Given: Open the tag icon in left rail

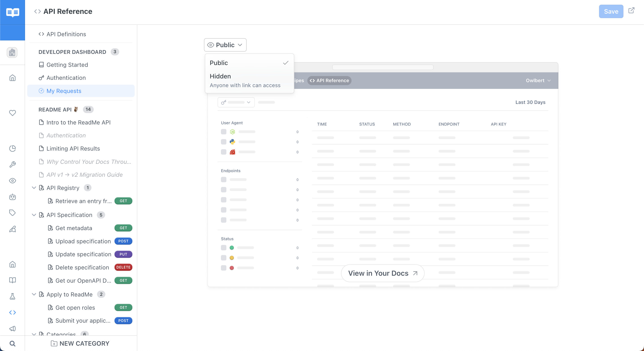Looking at the screenshot, I should [x=13, y=213].
